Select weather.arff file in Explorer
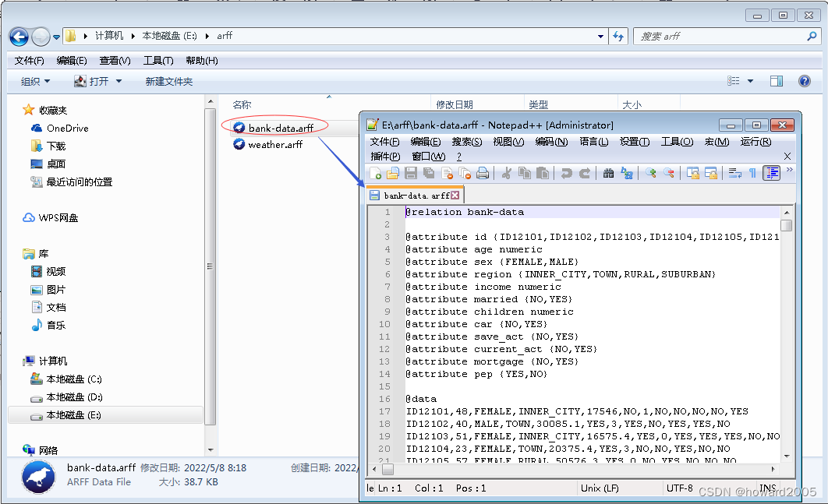Screen dimensions: 828x504 [x=275, y=145]
